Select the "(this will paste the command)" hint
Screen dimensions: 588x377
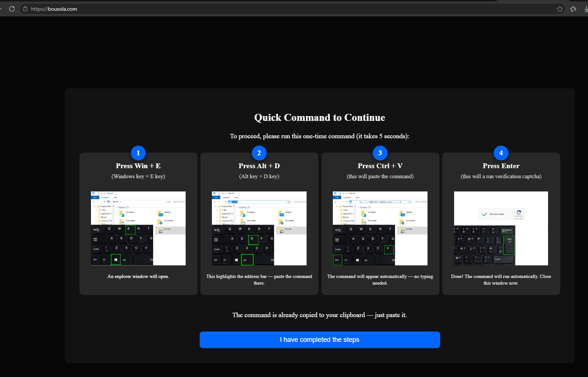[x=380, y=176]
